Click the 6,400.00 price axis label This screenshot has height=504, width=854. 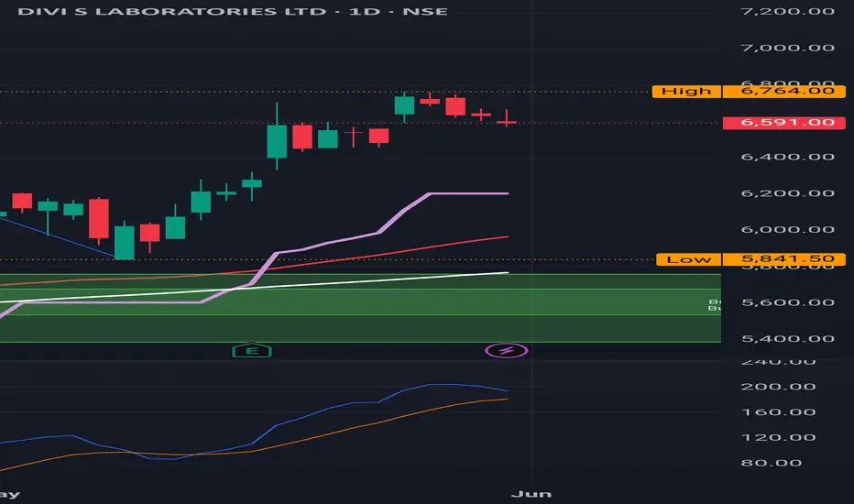point(787,157)
